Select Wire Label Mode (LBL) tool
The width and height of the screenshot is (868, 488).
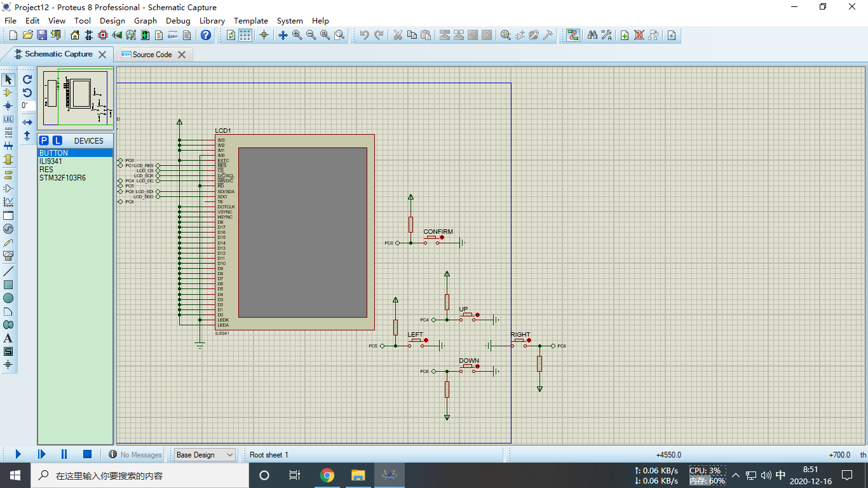8,119
